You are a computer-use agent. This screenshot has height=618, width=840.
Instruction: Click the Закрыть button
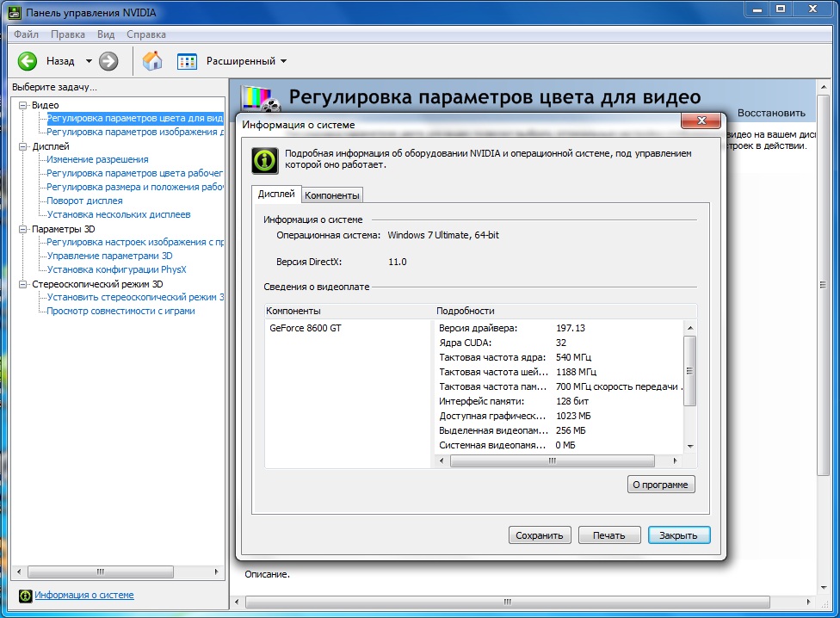pyautogui.click(x=679, y=535)
